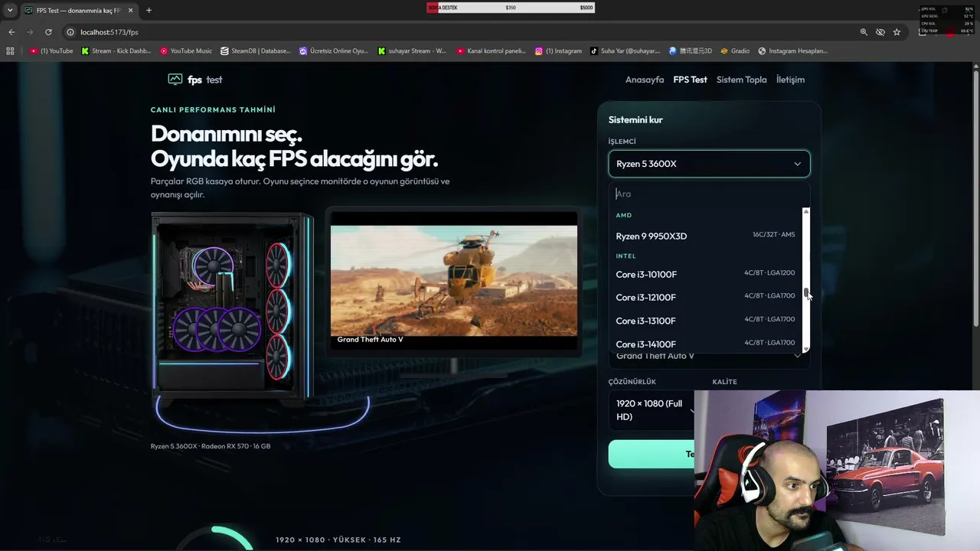
Task: Switch to the FPS Test browser tab
Action: click(x=77, y=10)
